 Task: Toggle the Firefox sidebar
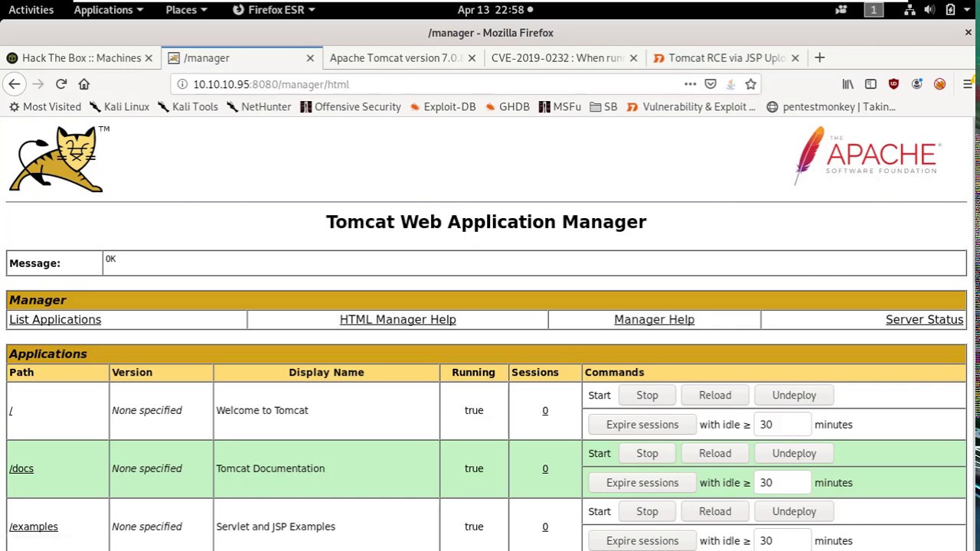pos(871,84)
